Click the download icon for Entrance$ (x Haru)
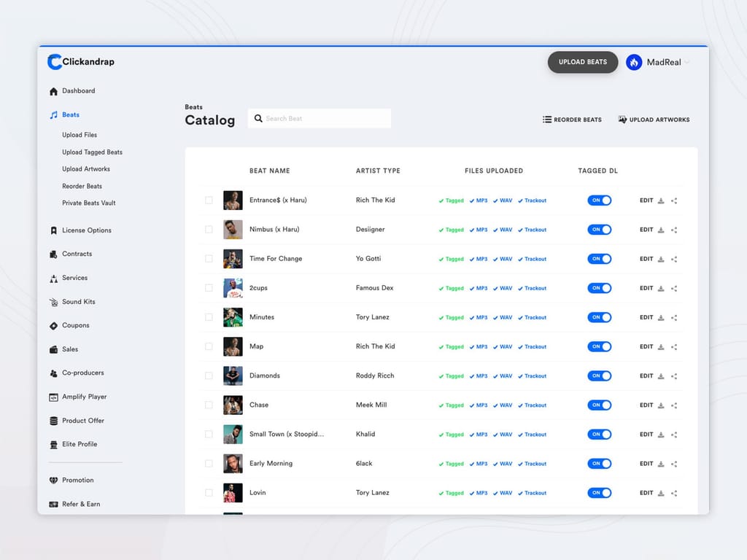Viewport: 747px width, 560px height. pyautogui.click(x=661, y=201)
